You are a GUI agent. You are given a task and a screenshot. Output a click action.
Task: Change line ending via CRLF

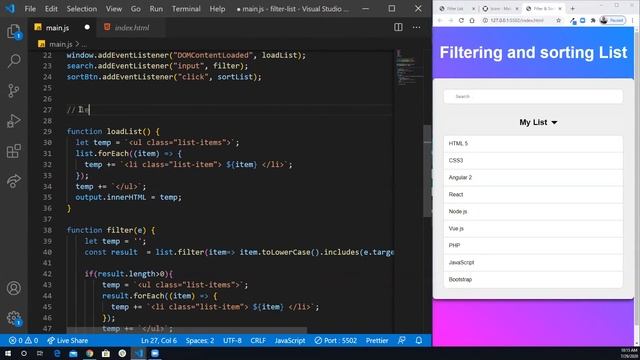[x=258, y=340]
